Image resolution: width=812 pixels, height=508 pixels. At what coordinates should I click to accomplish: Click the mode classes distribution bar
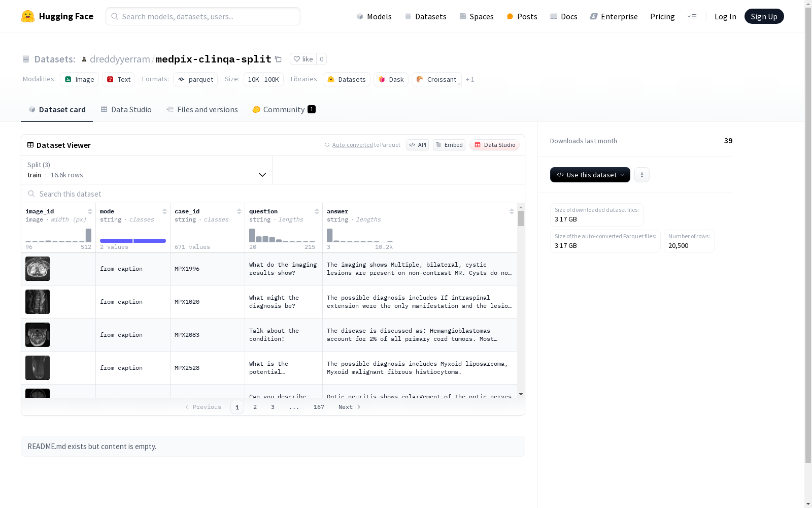(133, 240)
